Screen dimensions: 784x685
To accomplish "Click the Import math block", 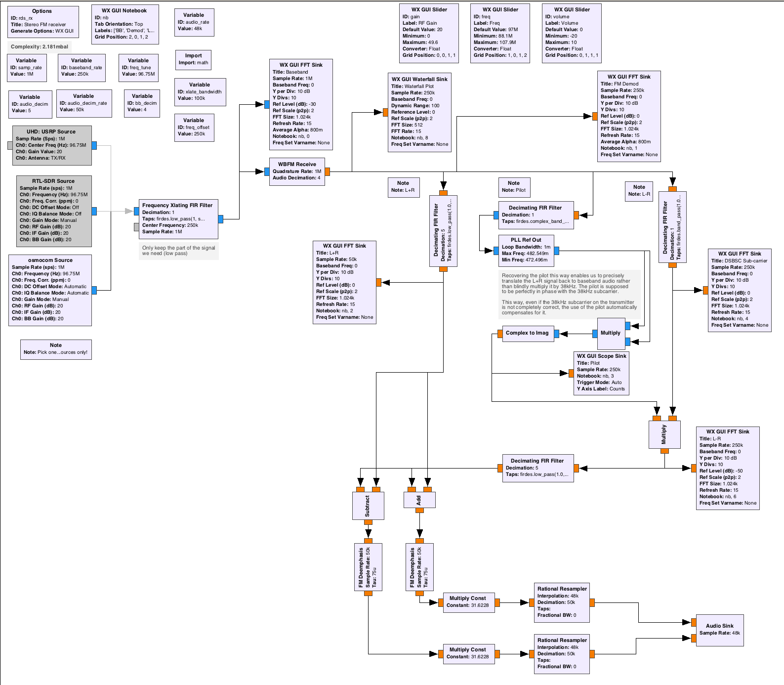I will 194,60.
